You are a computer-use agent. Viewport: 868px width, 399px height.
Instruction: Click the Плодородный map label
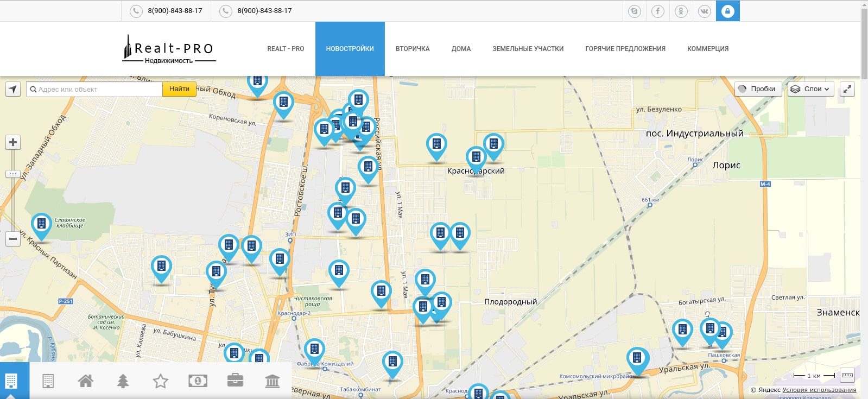pos(511,302)
